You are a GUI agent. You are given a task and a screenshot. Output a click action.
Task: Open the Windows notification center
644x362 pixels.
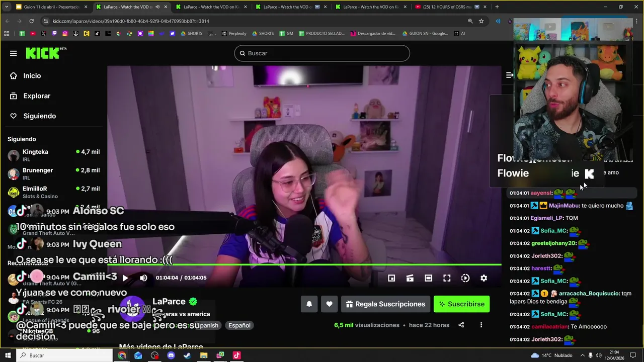[633, 355]
